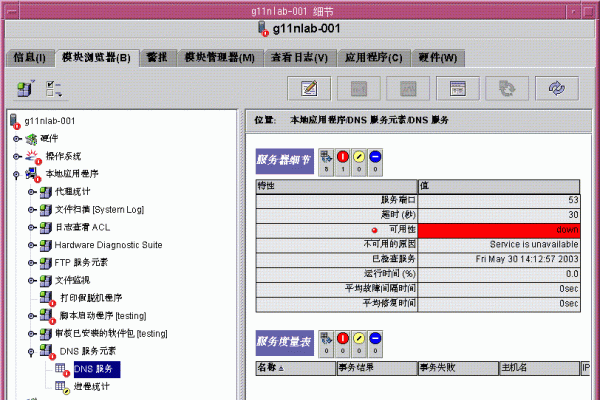The height and width of the screenshot is (400, 600).
Task: Click the operating system icon beside 操作系统
Action: click(x=33, y=157)
